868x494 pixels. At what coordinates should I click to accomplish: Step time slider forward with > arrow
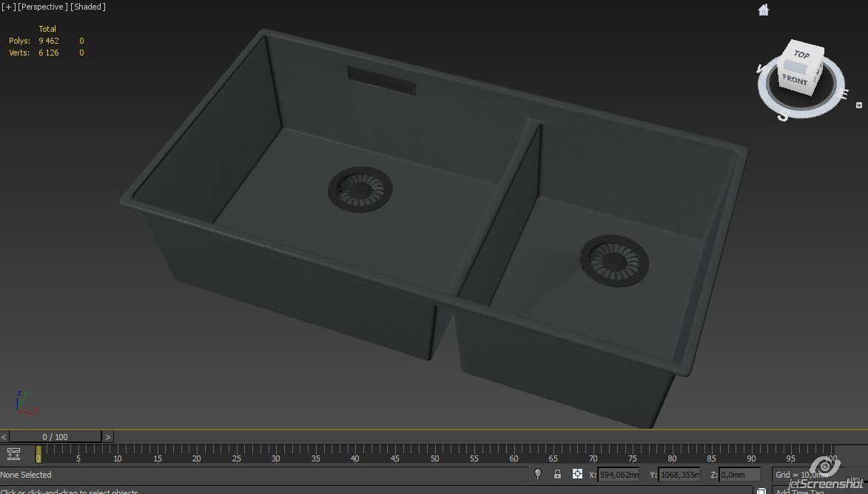(108, 437)
